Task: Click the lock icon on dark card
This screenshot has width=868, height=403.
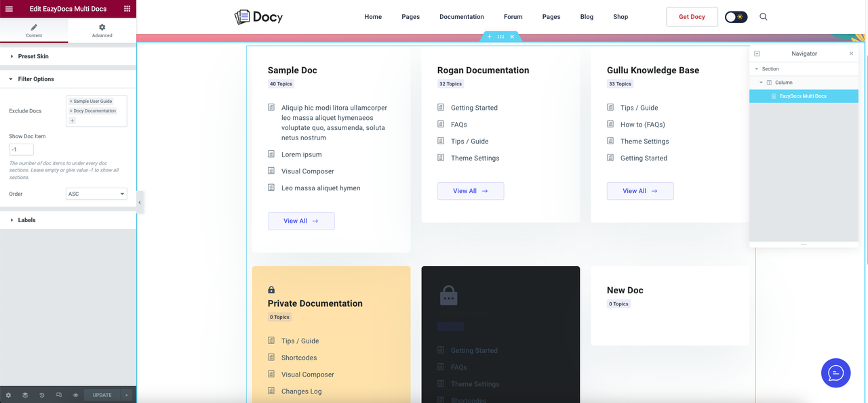Action: (448, 295)
